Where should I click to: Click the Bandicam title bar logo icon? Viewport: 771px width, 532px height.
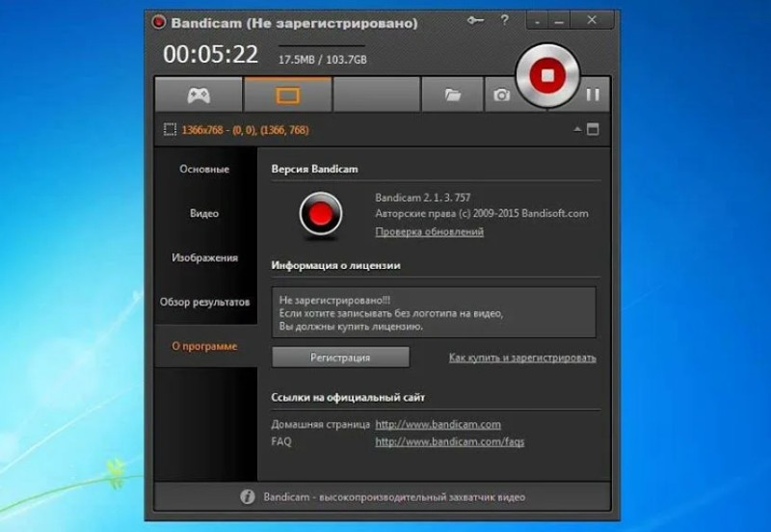(159, 22)
